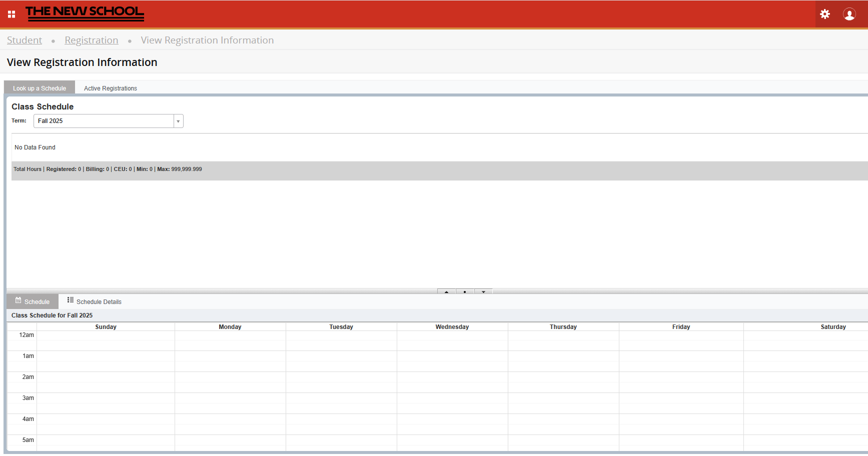The image size is (868, 456).
Task: Switch to Active Registrations tab
Action: click(110, 88)
